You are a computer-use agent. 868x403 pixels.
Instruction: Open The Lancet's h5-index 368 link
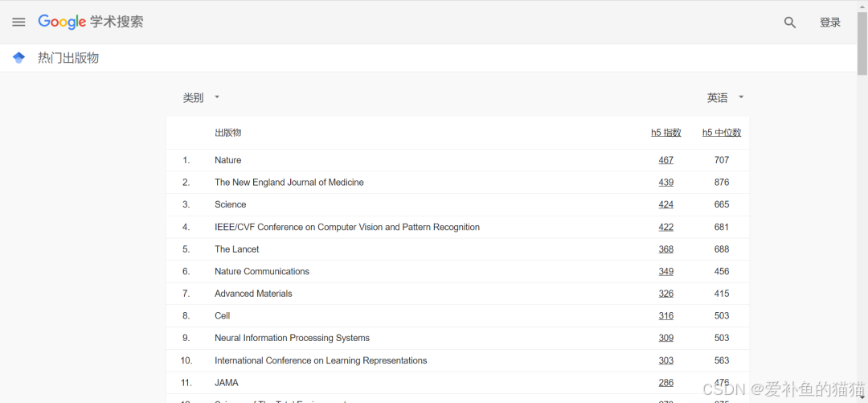(666, 249)
